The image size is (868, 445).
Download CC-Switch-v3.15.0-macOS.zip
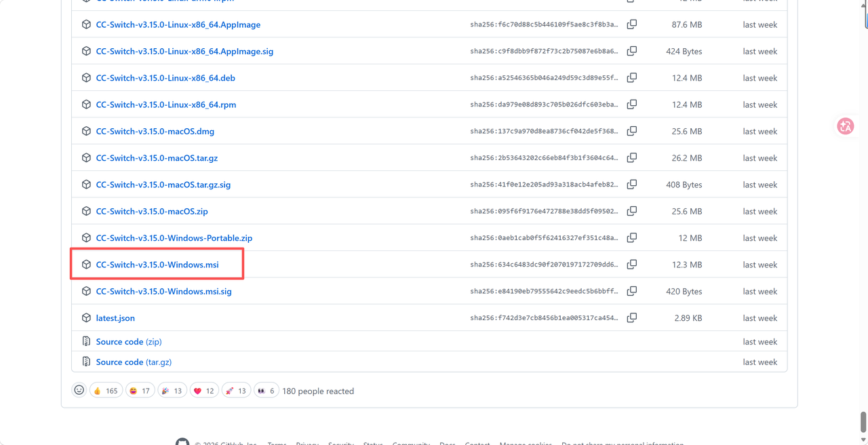[x=152, y=211]
